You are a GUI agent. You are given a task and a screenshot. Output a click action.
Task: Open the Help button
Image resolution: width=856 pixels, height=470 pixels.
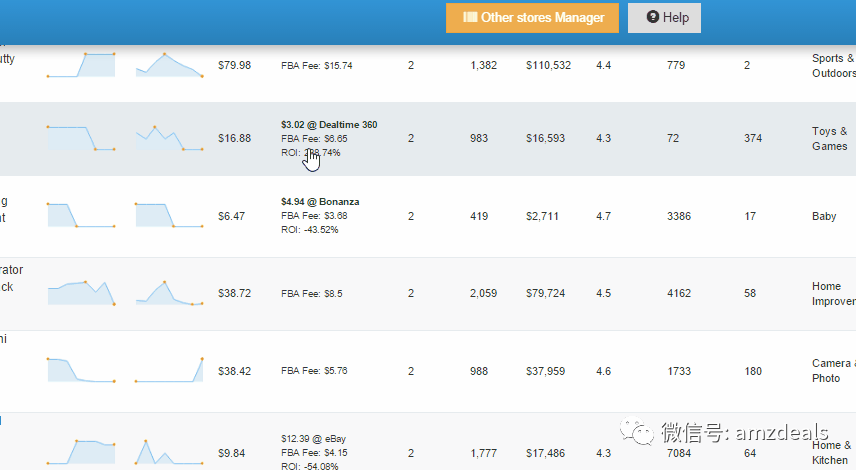click(664, 18)
